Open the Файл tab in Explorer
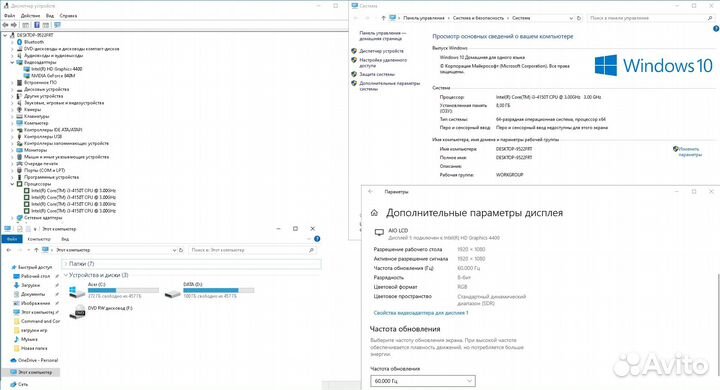Viewport: 720px width, 390px height. click(x=12, y=239)
